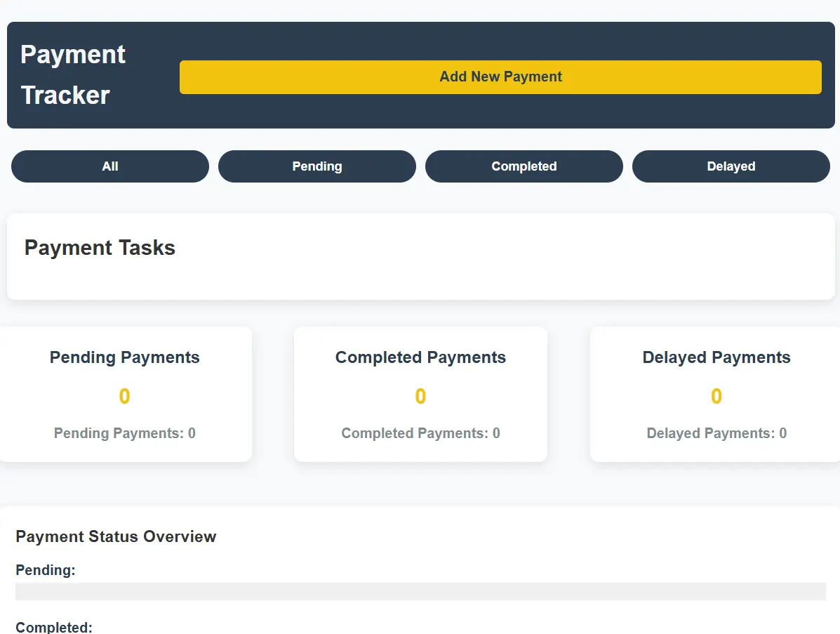Filter payments by Delayed status

(x=731, y=166)
